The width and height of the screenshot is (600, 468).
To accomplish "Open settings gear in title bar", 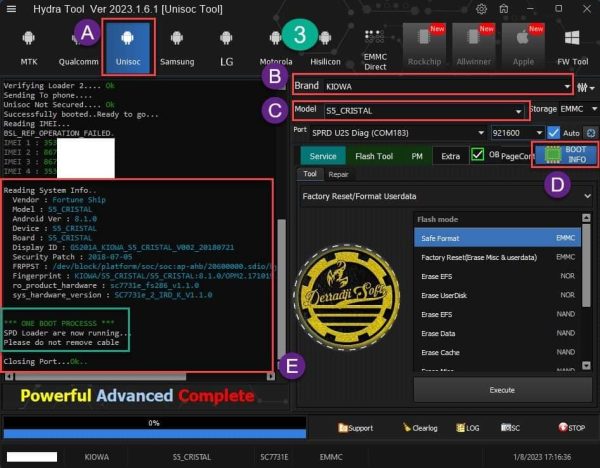I will point(481,9).
